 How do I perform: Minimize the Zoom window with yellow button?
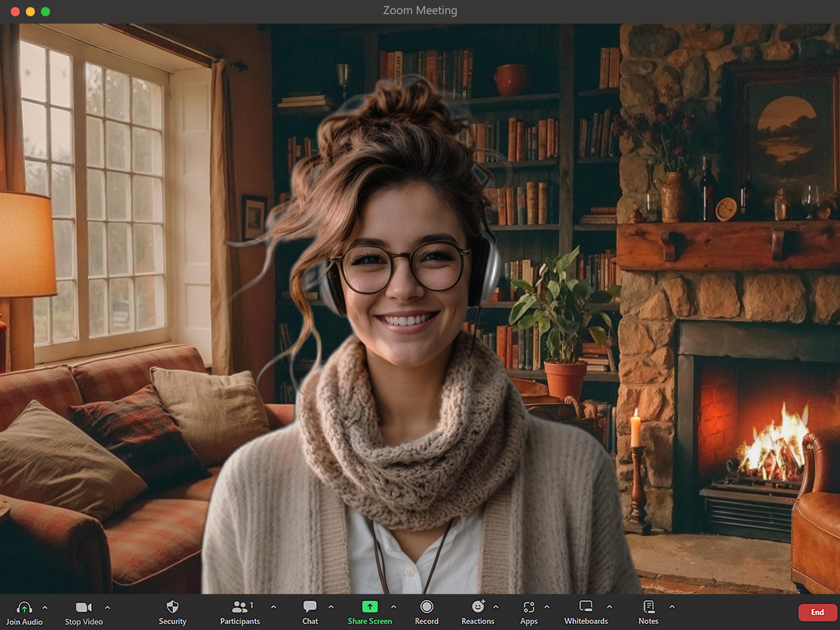[x=30, y=11]
